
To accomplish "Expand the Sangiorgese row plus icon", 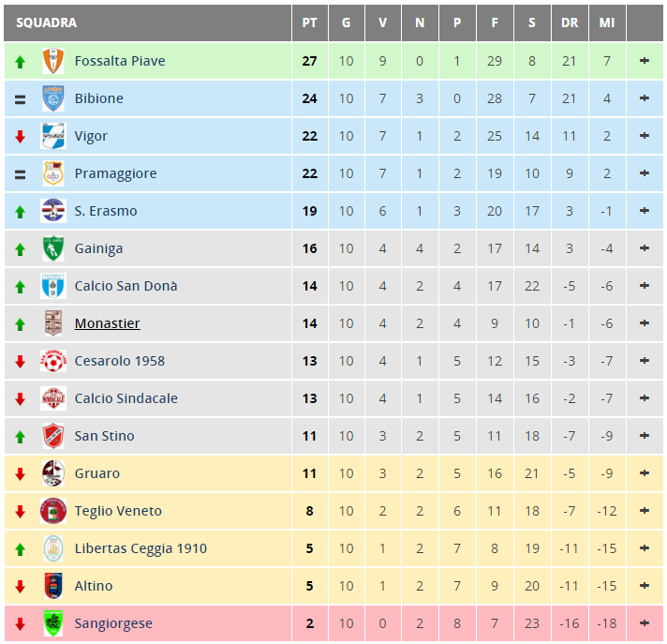I will (x=644, y=623).
